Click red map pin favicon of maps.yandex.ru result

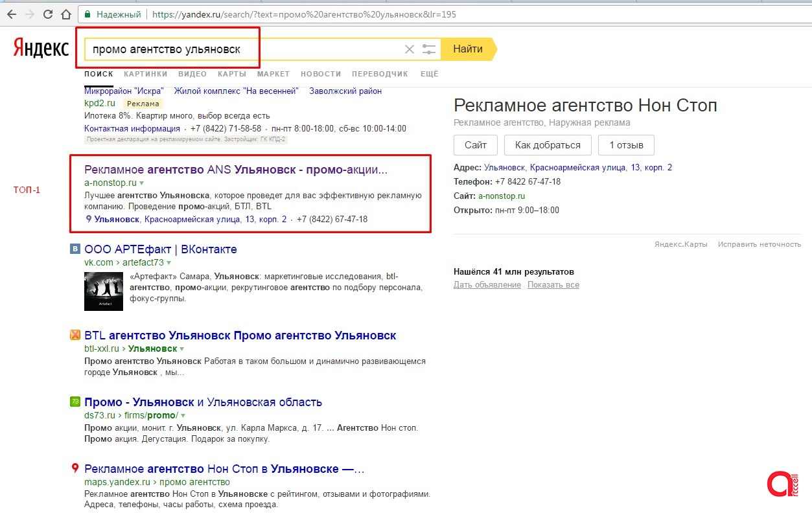tap(75, 468)
